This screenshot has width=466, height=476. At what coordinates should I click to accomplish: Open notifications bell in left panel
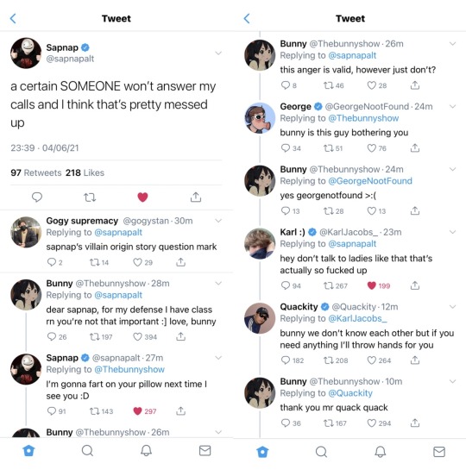[146, 451]
